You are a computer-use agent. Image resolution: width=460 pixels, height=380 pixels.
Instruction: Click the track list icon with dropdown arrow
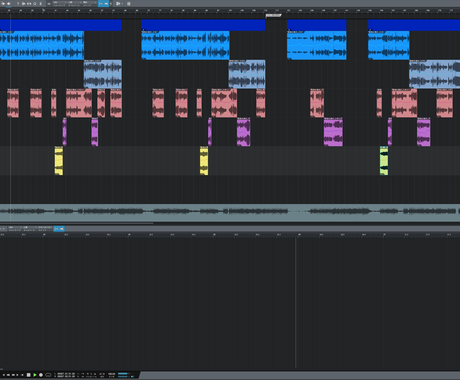click(119, 4)
